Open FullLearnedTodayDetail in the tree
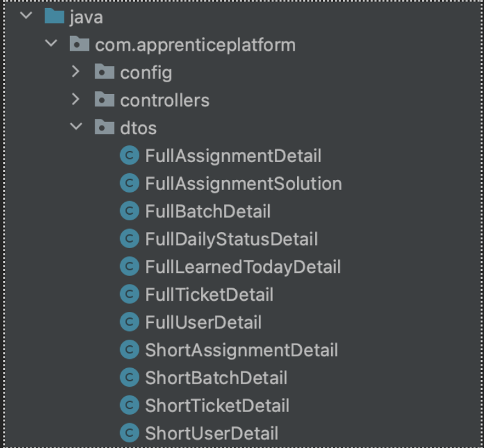484x448 pixels. pyautogui.click(x=243, y=267)
